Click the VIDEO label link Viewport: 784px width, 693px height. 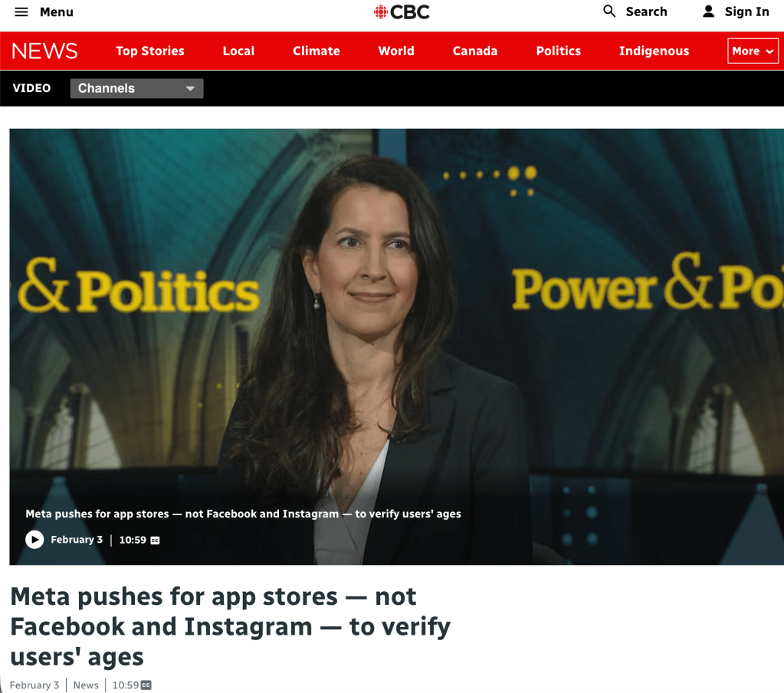coord(31,88)
